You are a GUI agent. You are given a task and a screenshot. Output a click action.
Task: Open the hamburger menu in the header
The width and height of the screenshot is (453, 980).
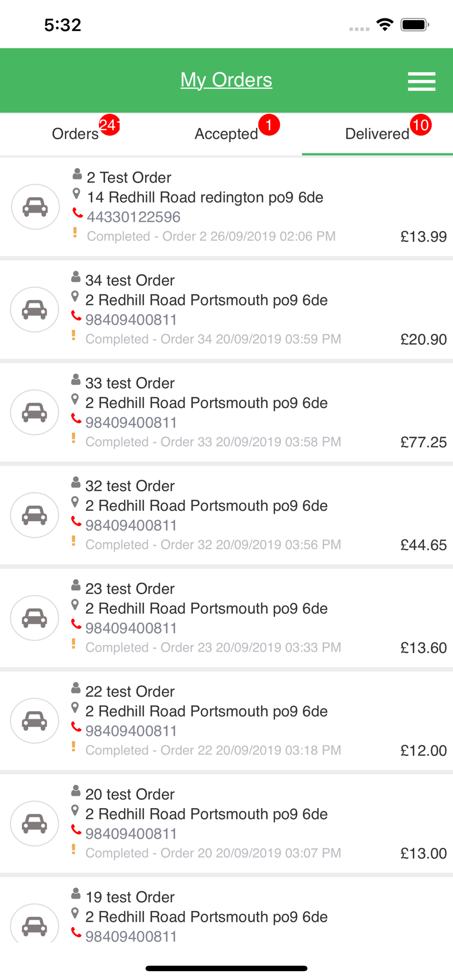point(421,81)
